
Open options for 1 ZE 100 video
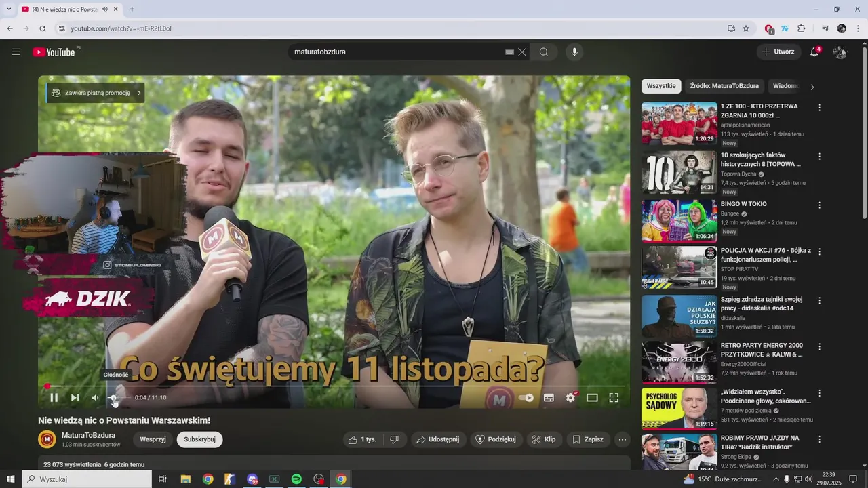(819, 108)
